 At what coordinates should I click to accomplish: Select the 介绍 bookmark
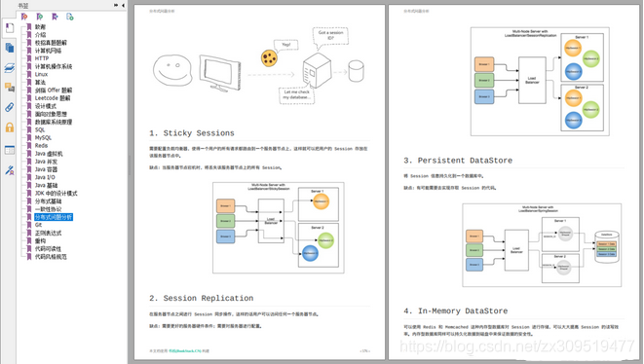[x=40, y=34]
